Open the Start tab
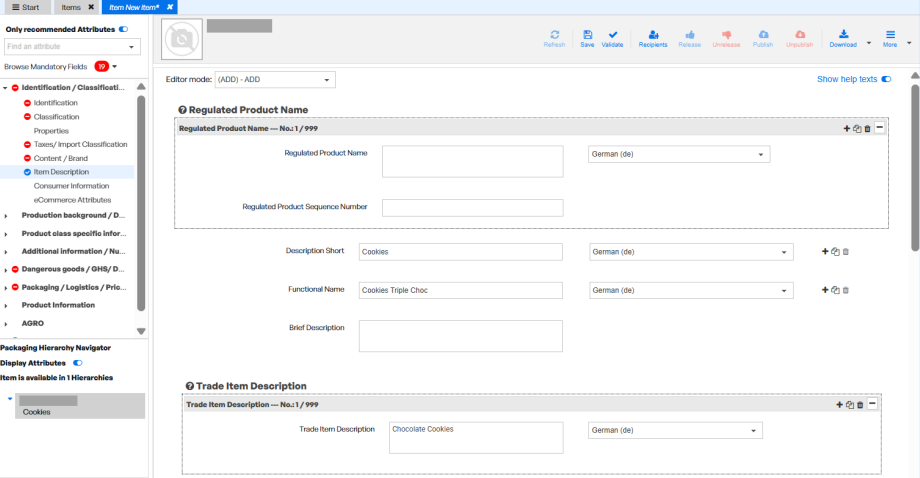 pos(26,7)
